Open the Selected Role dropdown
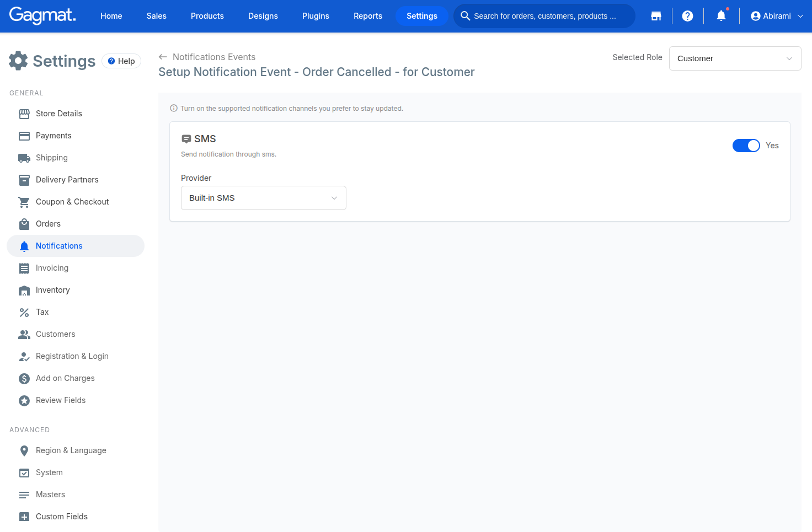The image size is (812, 532). (735, 58)
